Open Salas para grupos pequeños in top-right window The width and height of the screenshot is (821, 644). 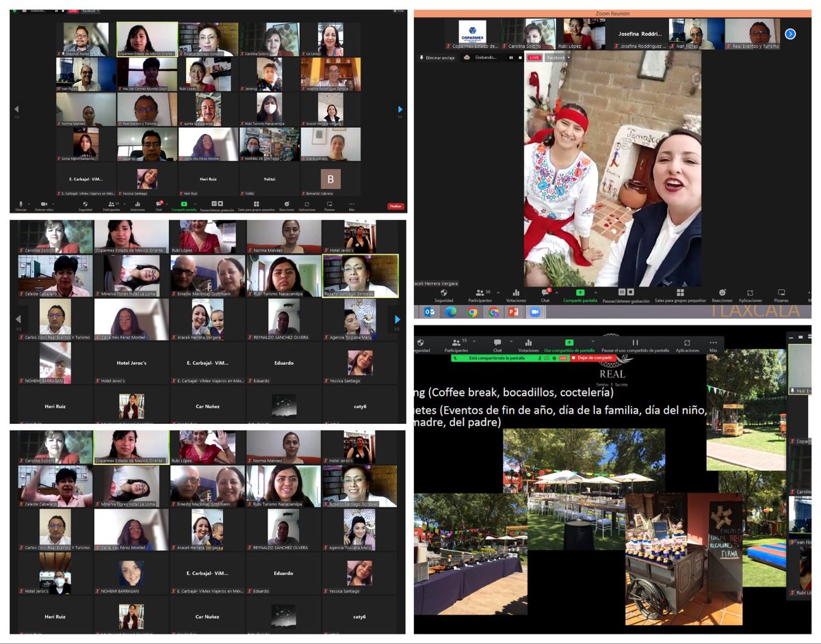[680, 295]
